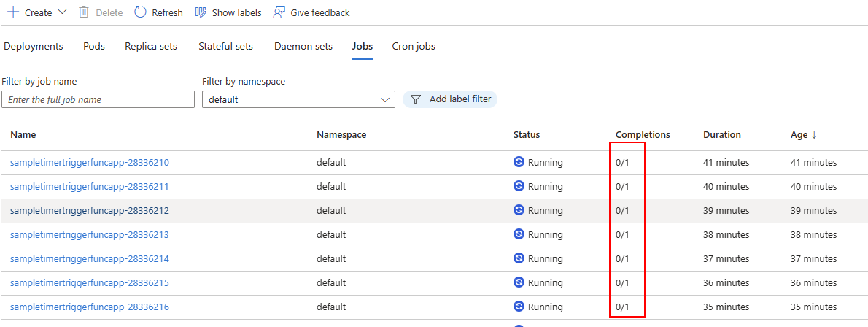Click the Refresh icon
868x327 pixels.
[141, 12]
